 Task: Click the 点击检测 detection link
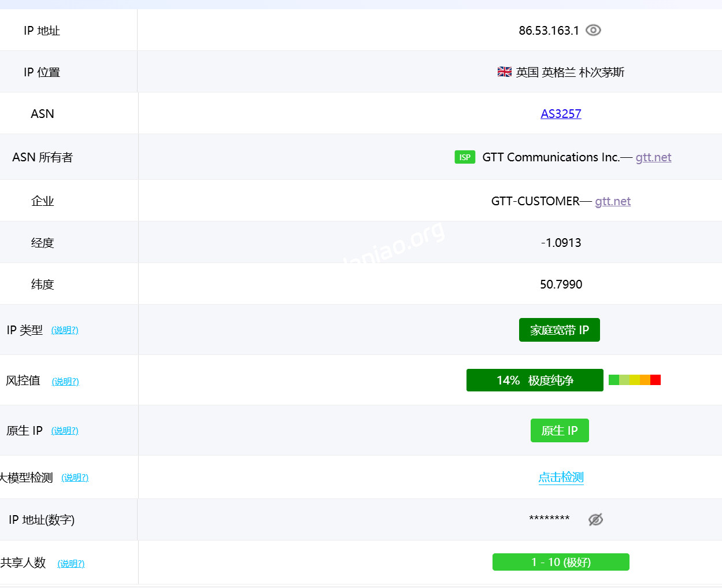click(x=561, y=478)
